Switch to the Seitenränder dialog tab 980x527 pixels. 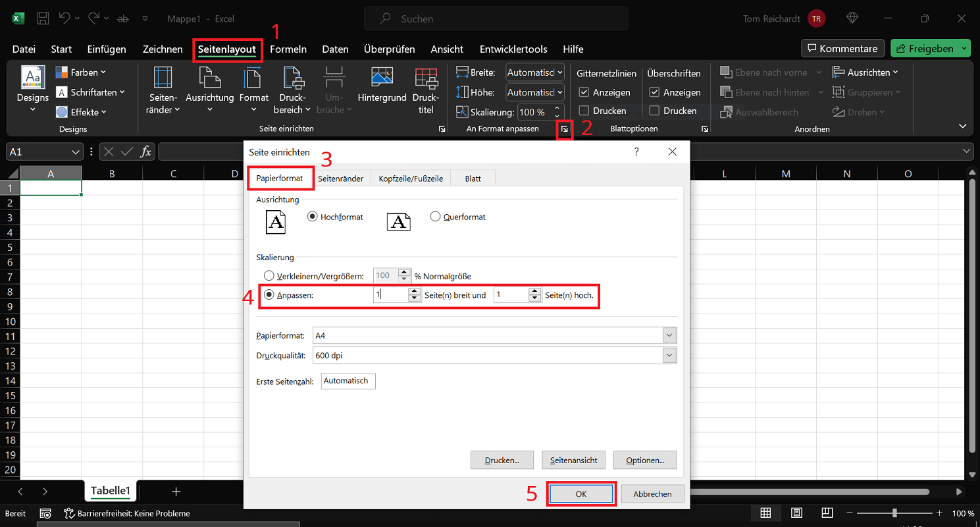[x=340, y=179]
